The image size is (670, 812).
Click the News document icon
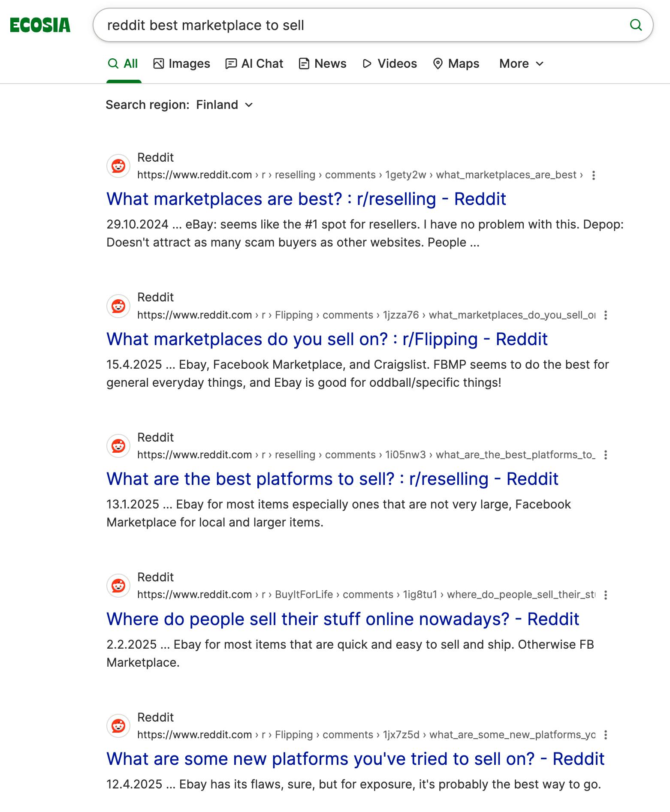click(304, 63)
